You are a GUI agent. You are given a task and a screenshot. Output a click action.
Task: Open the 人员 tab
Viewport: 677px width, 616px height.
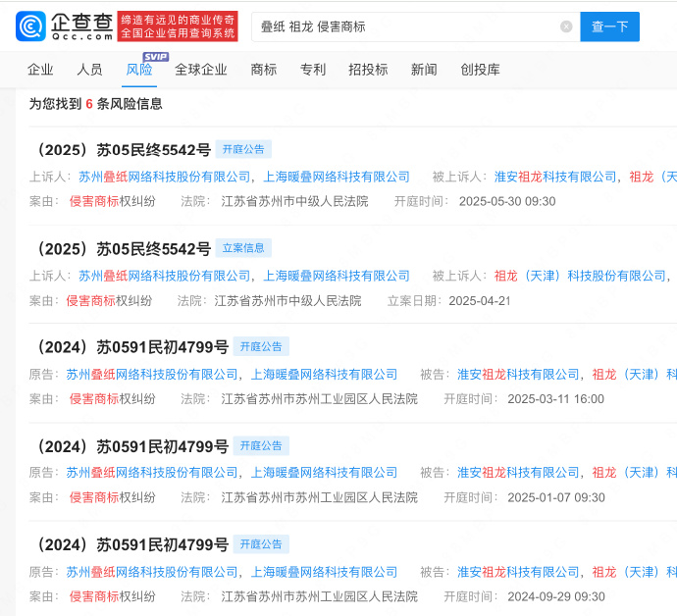pos(89,70)
